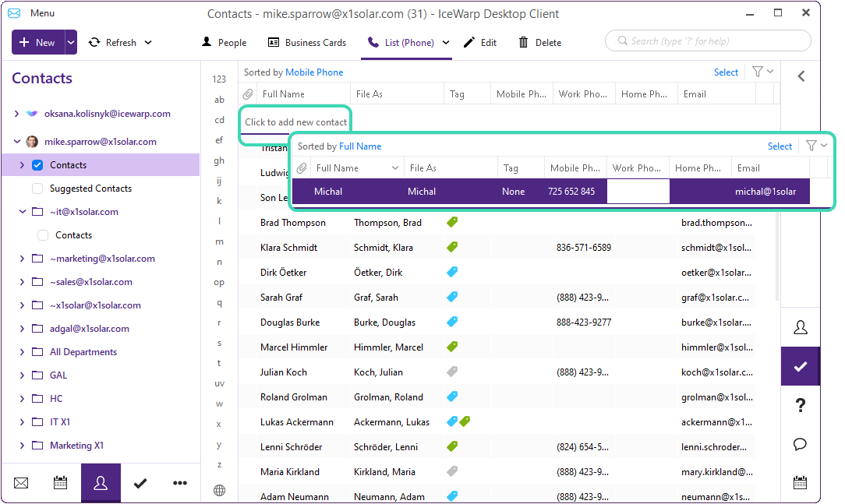Open the tasks checkmark in right sidebar
Viewport: 845px width, 504px height.
pos(801,367)
